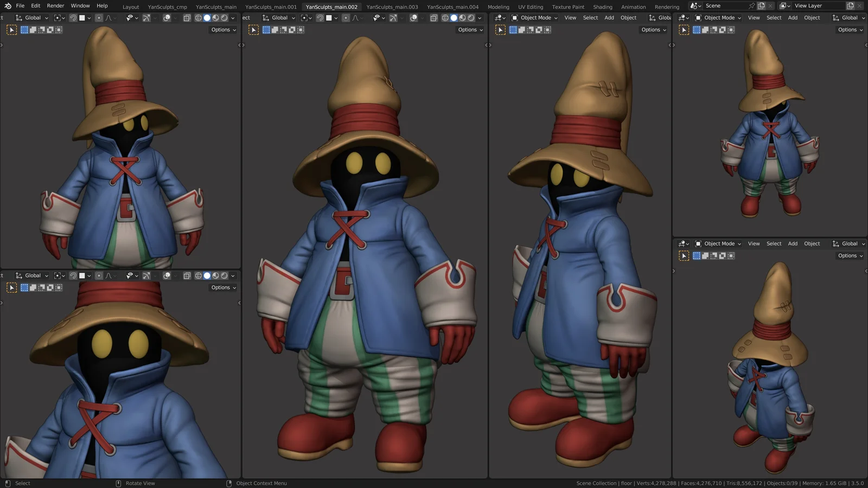The image size is (868, 488).
Task: Enable rendered shading in bottom-left viewport
Action: point(224,275)
